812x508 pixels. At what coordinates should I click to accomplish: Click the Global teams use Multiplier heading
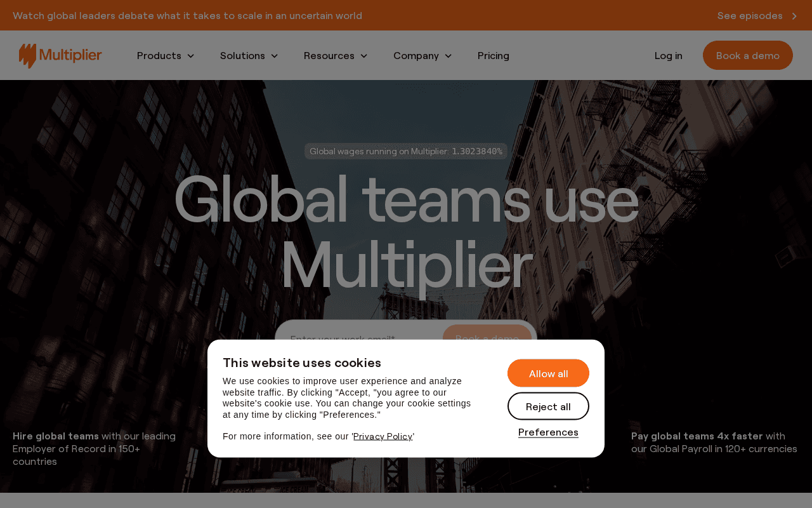click(406, 232)
